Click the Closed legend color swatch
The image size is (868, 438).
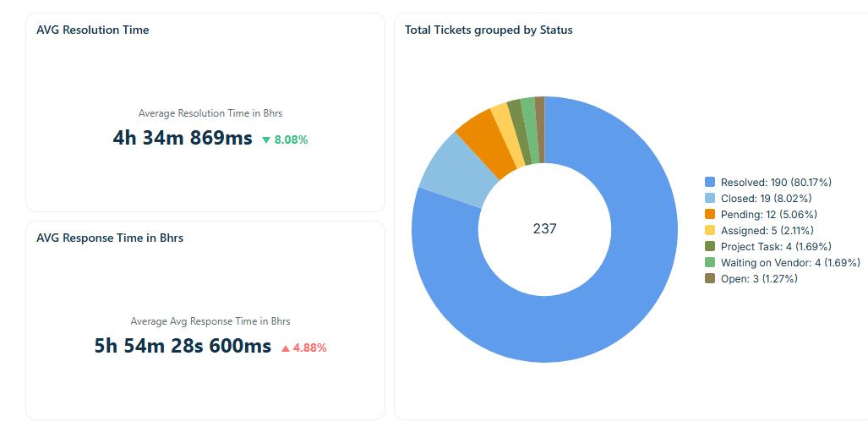pos(710,198)
